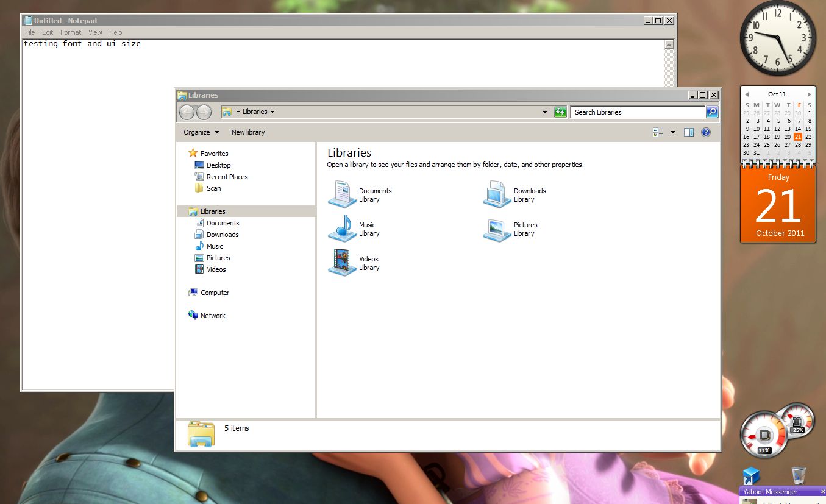Click the New library button

[x=248, y=132]
